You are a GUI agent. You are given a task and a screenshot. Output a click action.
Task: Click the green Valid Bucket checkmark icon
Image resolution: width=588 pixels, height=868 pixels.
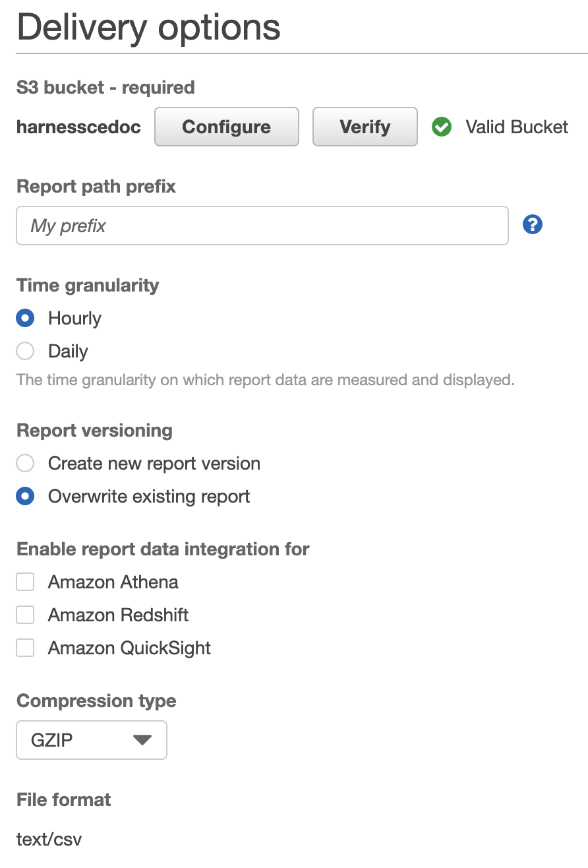[x=442, y=127]
